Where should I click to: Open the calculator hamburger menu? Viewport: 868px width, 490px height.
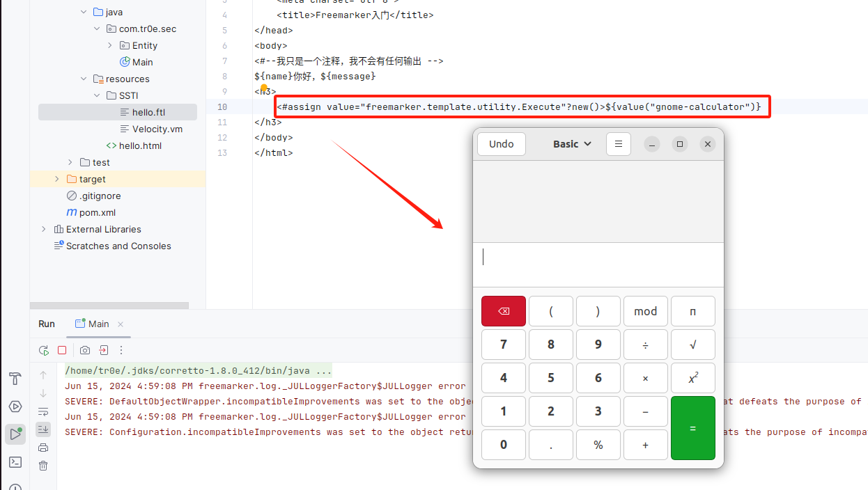click(619, 144)
